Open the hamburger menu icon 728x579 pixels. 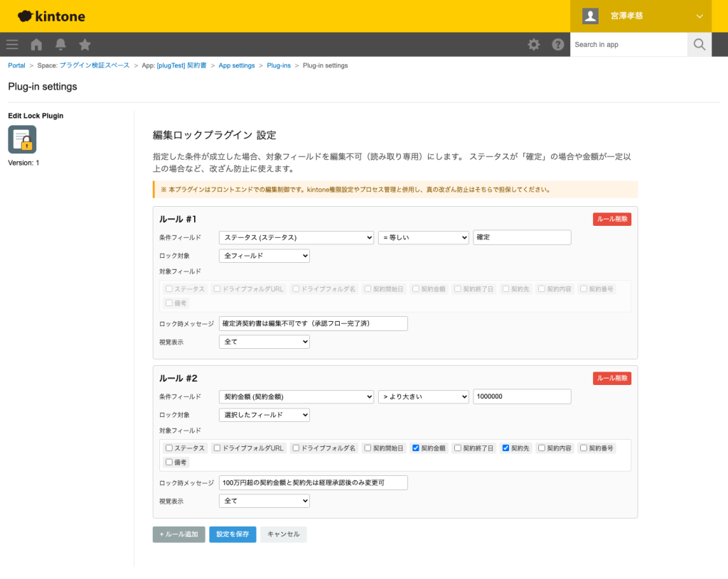(x=12, y=45)
